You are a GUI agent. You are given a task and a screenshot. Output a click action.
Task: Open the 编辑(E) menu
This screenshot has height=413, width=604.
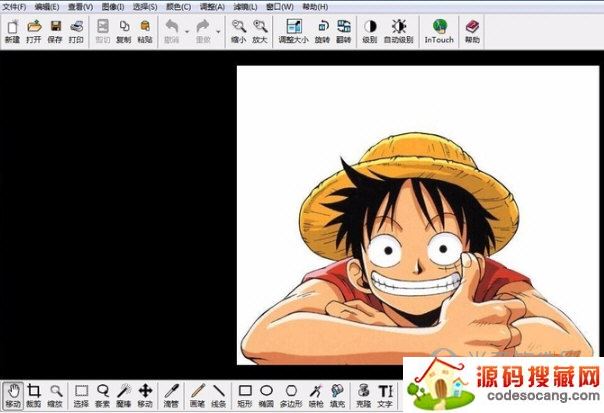pos(47,7)
